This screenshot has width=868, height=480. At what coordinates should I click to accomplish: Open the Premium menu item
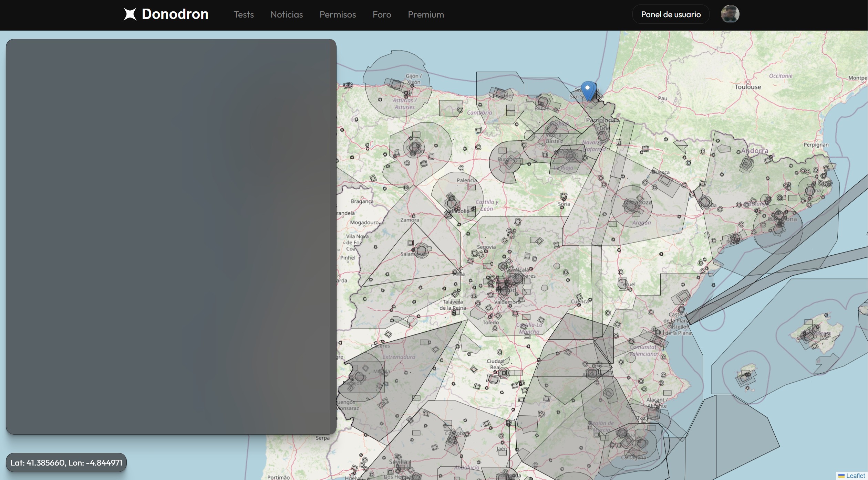(426, 14)
